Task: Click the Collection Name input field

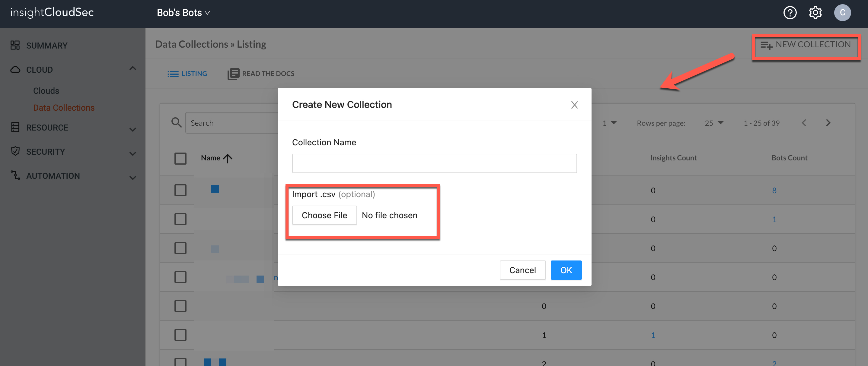Action: coord(434,163)
